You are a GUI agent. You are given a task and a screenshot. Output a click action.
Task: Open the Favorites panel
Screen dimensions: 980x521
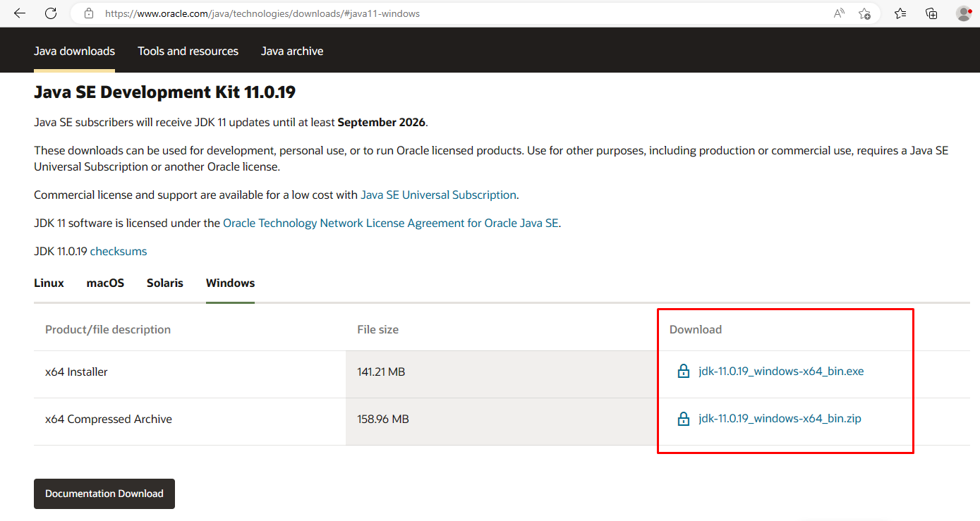click(x=900, y=13)
